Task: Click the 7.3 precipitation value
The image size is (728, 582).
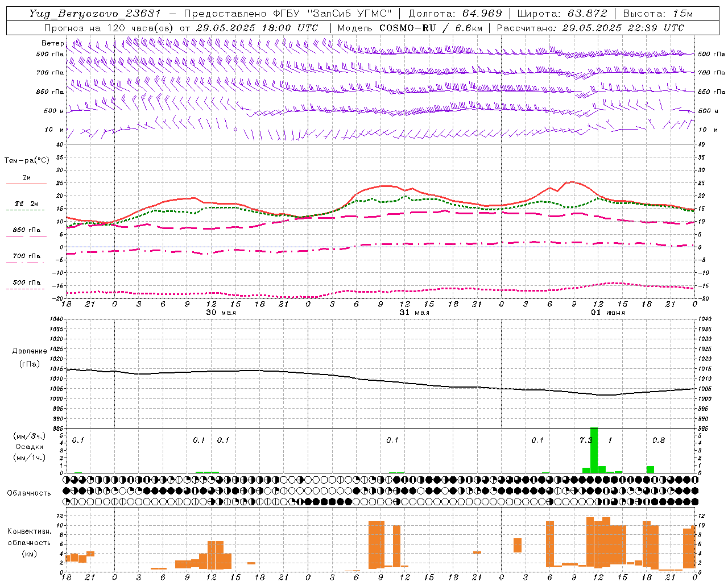Action: click(585, 440)
